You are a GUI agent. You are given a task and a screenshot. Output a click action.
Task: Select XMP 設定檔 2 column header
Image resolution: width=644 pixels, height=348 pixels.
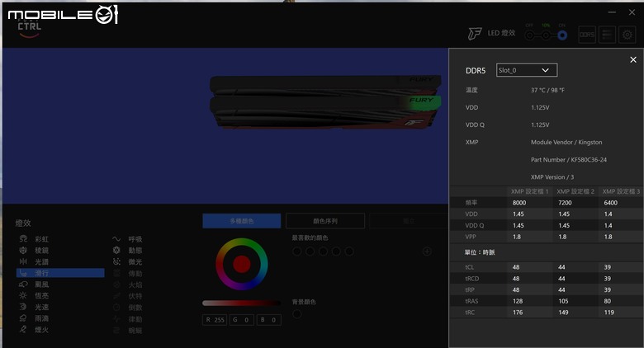(x=575, y=191)
